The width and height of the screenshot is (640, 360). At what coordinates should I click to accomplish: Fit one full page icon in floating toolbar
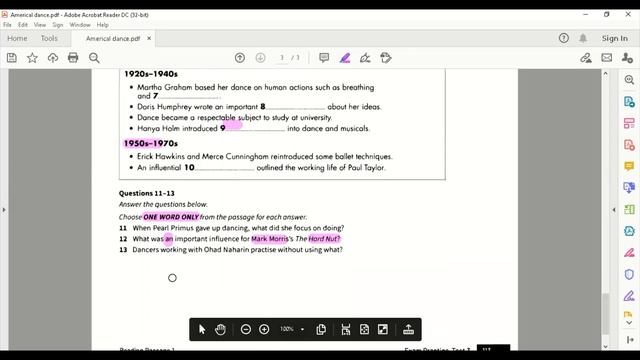pyautogui.click(x=364, y=329)
